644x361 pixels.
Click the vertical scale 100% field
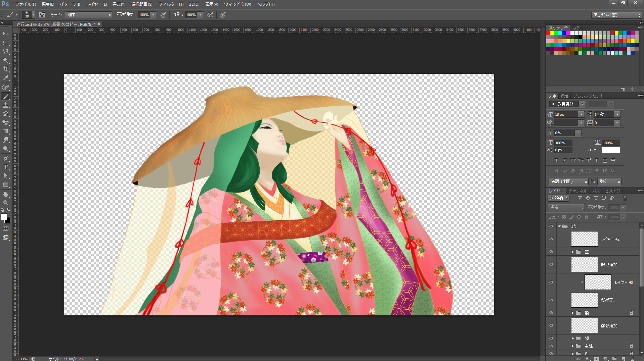tap(563, 143)
